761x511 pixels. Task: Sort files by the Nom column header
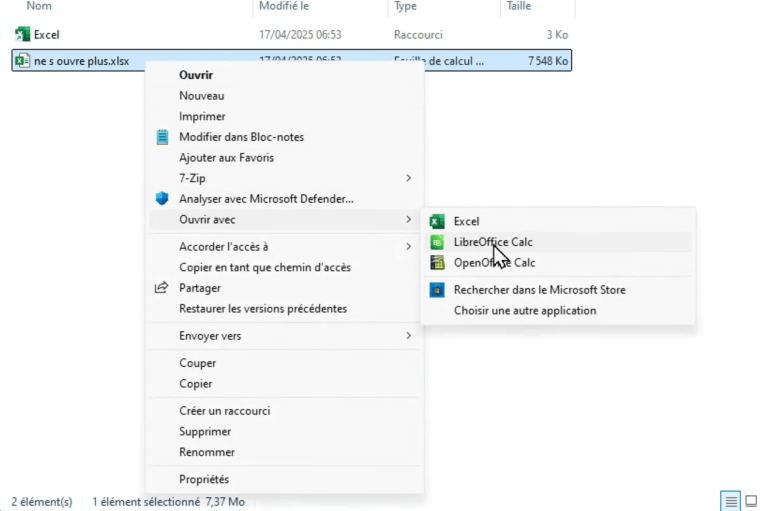point(40,7)
